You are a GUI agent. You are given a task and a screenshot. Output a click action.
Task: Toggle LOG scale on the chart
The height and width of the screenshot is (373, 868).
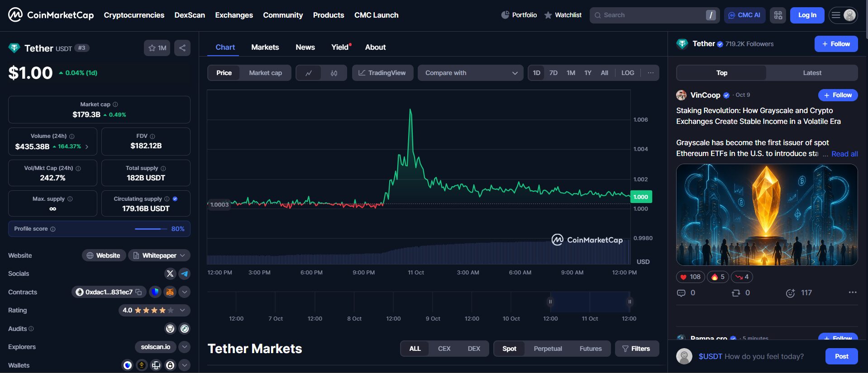coord(627,73)
